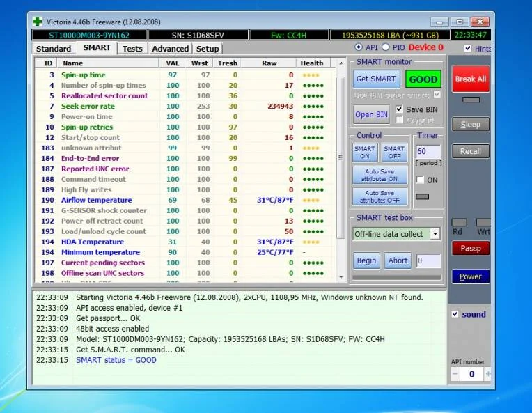This screenshot has height=413, width=532.
Task: Click the red Passp button
Action: click(x=470, y=248)
